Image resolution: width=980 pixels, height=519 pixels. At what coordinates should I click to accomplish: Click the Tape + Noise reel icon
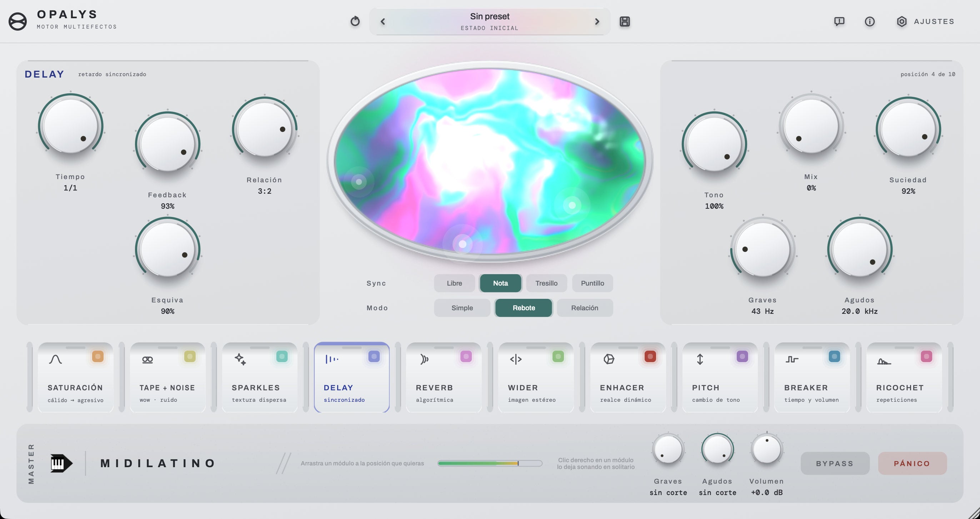pyautogui.click(x=147, y=360)
